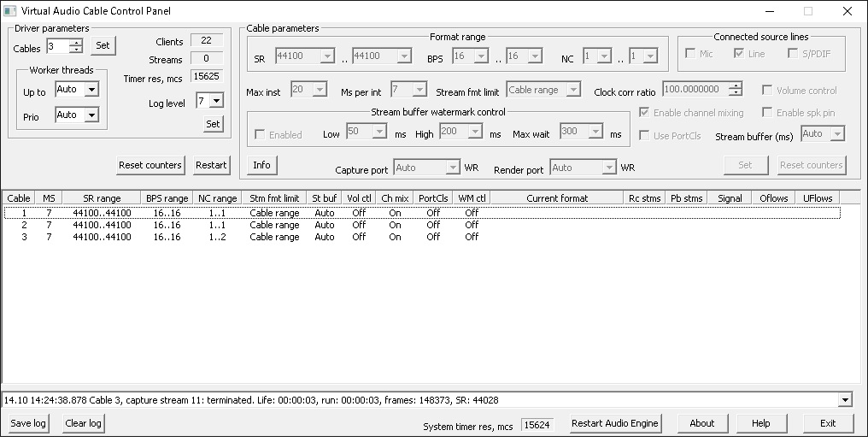Click the SR range column header
Screen dimensions: 868x442
tap(102, 198)
